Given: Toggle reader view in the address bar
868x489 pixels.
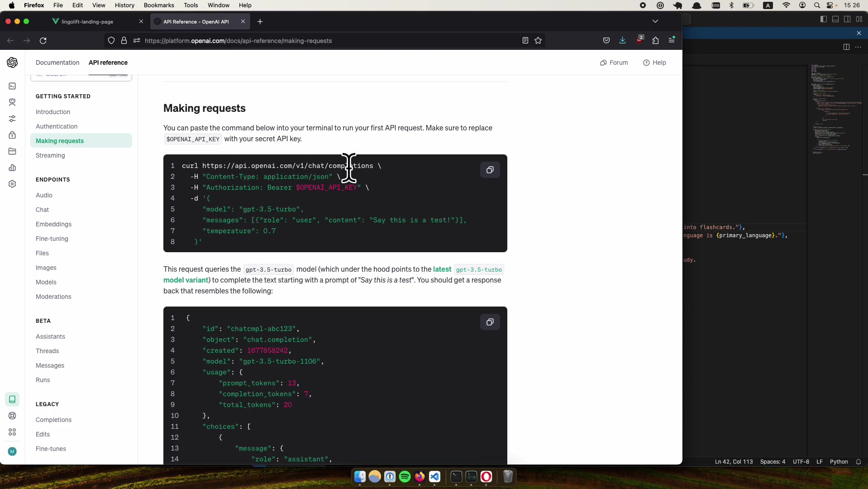Looking at the screenshot, I should [524, 40].
